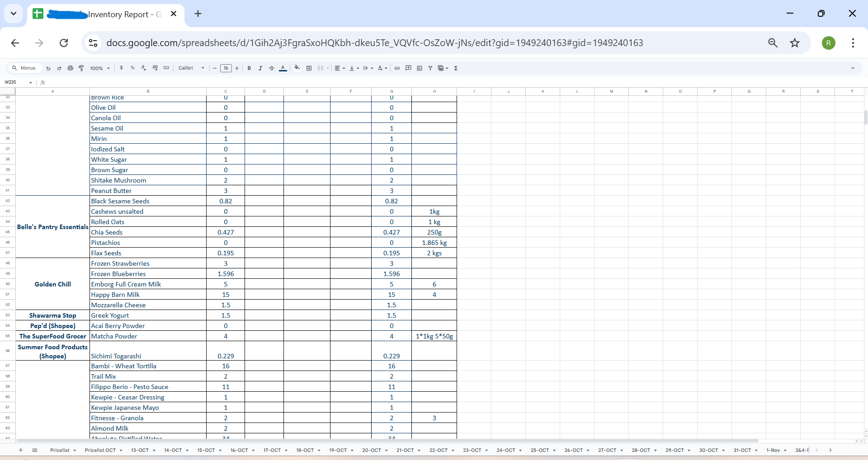
Task: Click the Name box showing W235
Action: 18,82
